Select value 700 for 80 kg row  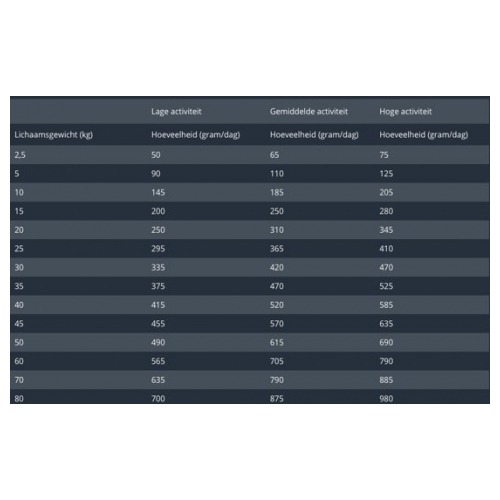point(158,398)
